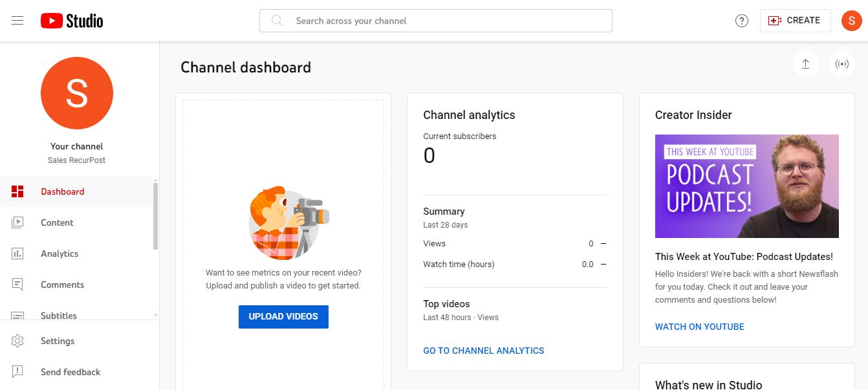The height and width of the screenshot is (390, 868).
Task: Click the Last 48 hours · Views text
Action: (461, 318)
